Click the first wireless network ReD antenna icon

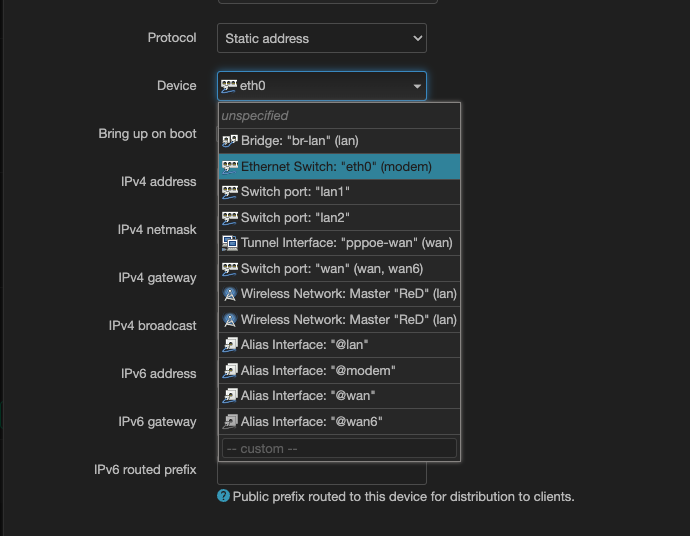[x=230, y=294]
